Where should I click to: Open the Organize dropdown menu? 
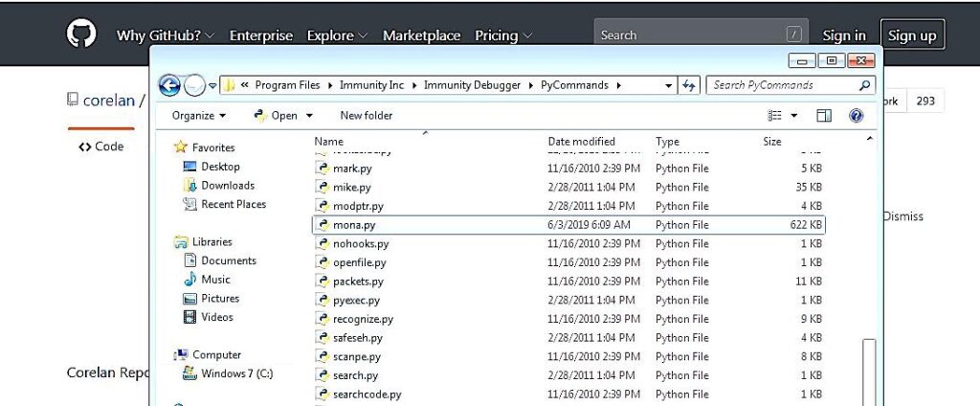[x=199, y=116]
